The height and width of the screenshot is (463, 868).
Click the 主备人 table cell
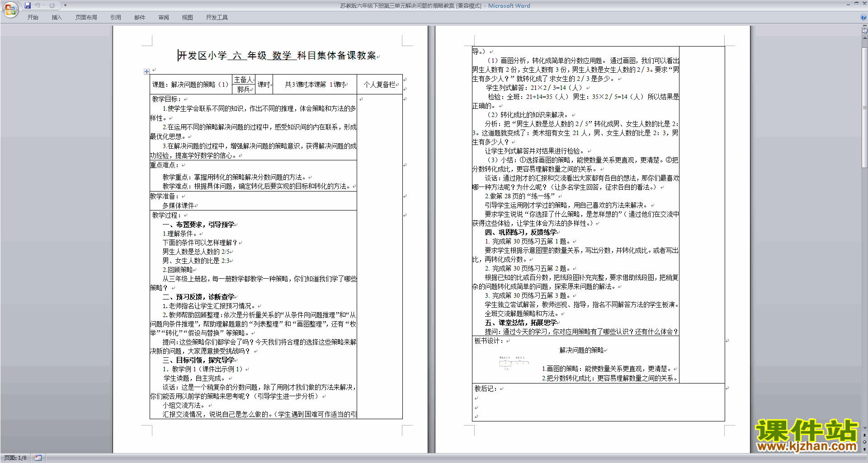[244, 80]
